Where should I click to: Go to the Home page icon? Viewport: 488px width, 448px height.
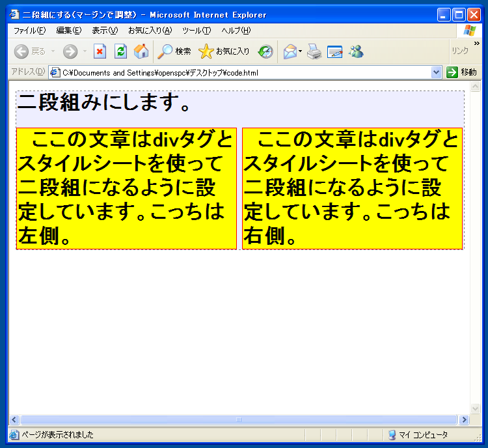[141, 51]
